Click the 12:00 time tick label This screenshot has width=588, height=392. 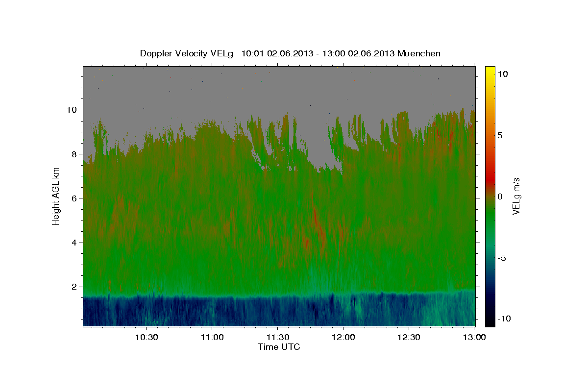coord(343,338)
